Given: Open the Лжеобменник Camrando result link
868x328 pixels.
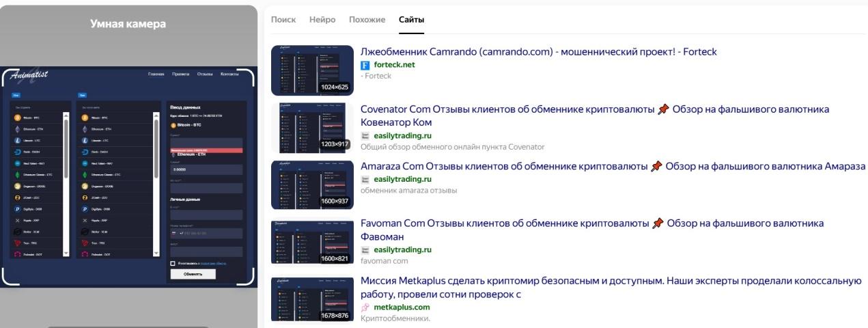Looking at the screenshot, I should [538, 52].
